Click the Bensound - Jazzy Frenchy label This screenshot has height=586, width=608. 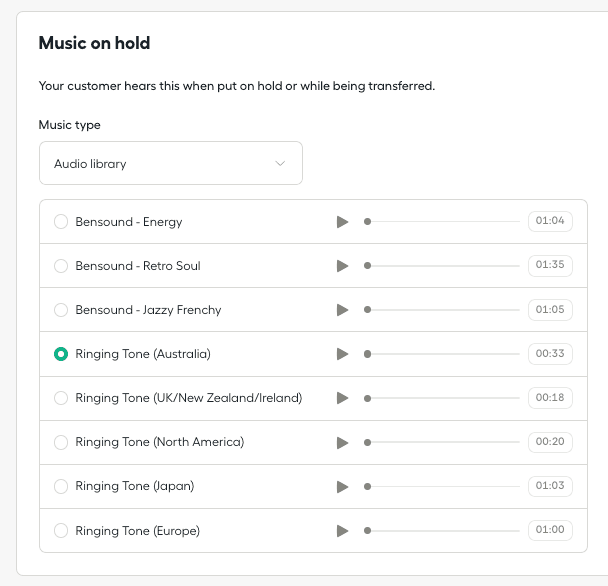(148, 310)
